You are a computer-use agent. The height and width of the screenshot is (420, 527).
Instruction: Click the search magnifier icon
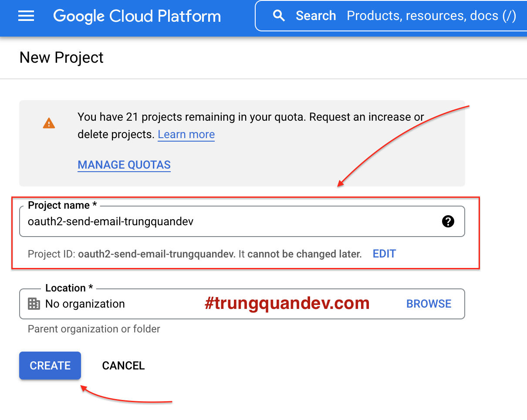[279, 15]
